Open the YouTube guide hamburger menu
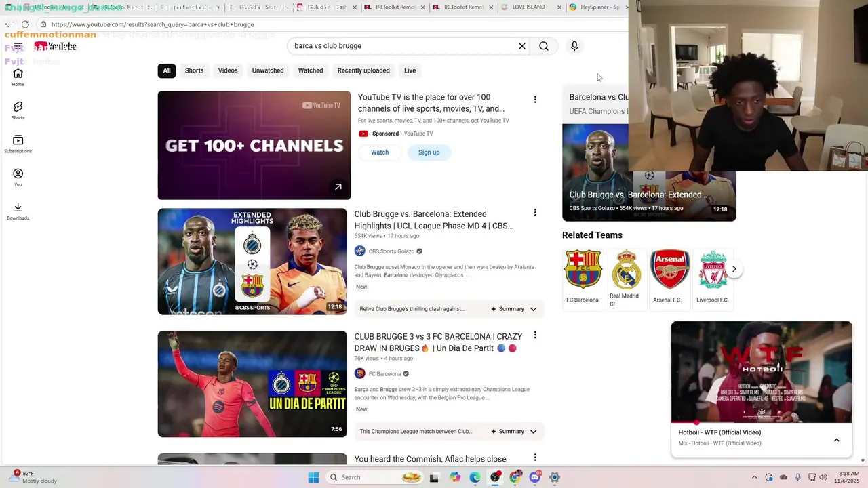Viewport: 868px width, 488px height. (18, 46)
